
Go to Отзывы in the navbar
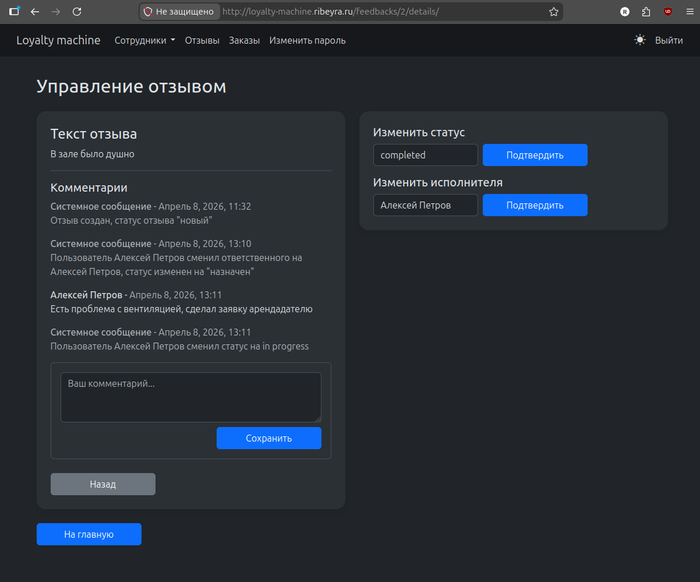(x=202, y=40)
